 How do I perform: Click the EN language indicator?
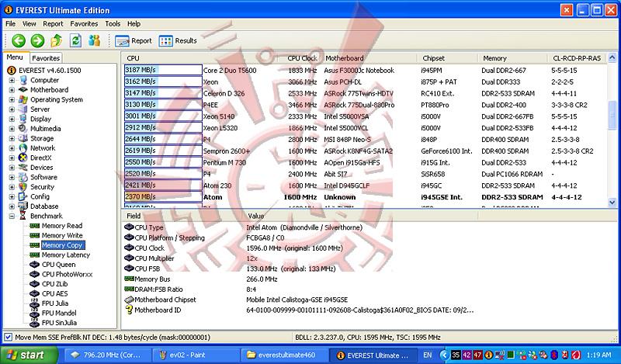click(x=428, y=355)
